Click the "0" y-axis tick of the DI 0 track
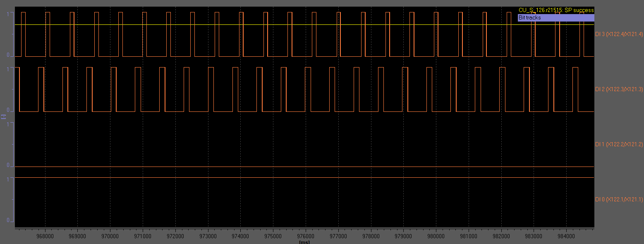This screenshot has height=244, width=644. tap(8, 220)
